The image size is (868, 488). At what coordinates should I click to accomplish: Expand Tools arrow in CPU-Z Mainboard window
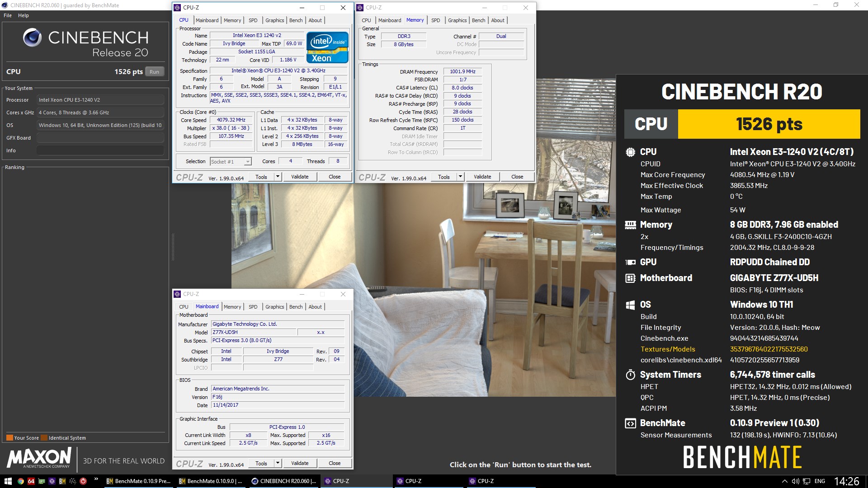pos(278,463)
